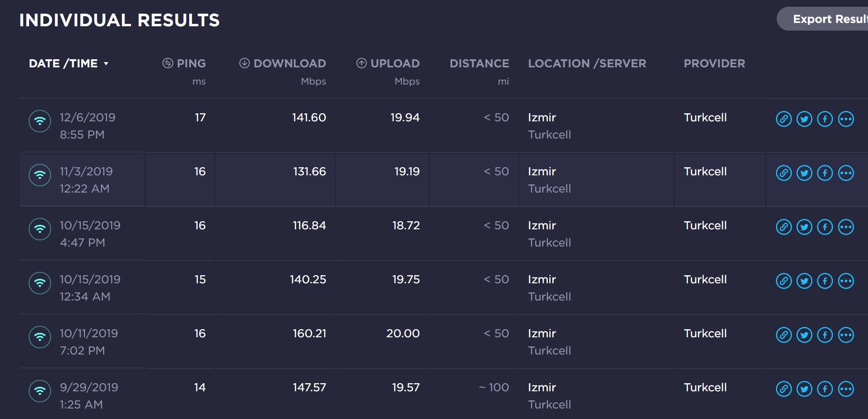Select the 116.84 download value
Viewport: 868px width, 419px height.
click(310, 226)
